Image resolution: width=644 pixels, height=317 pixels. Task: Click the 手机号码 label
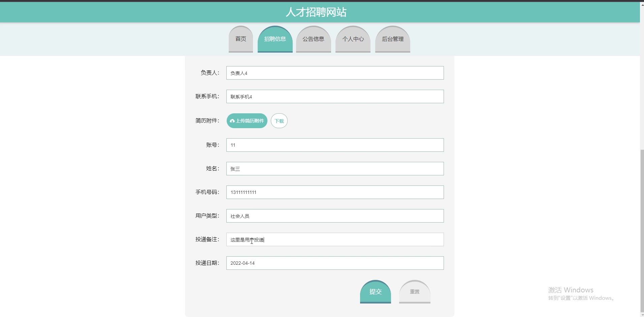[x=207, y=192]
